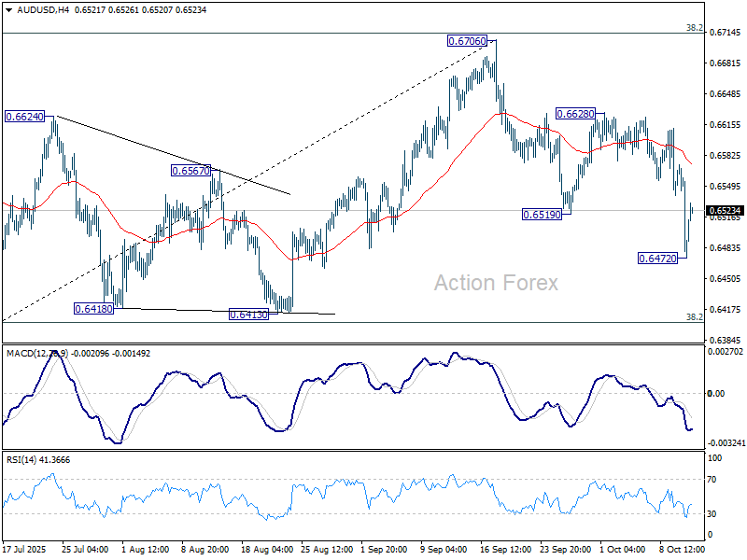Click the Action Forex watermark
This screenshot has width=747, height=560.
(496, 283)
